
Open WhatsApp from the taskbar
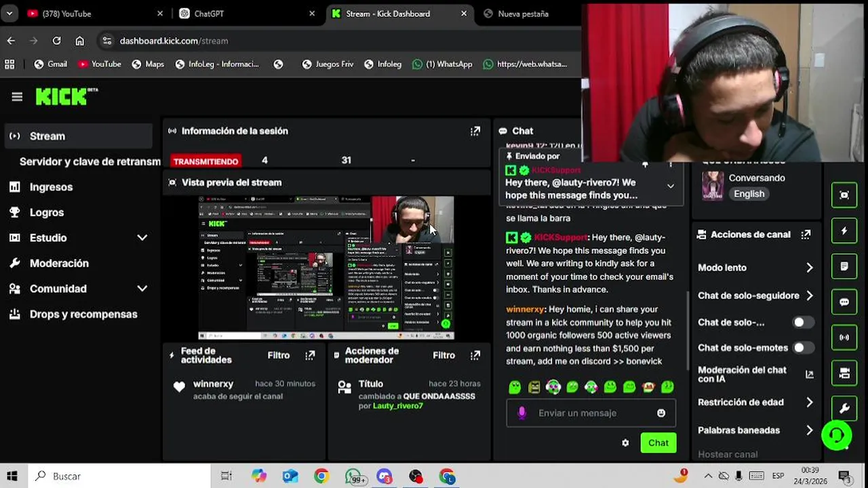pos(353,476)
